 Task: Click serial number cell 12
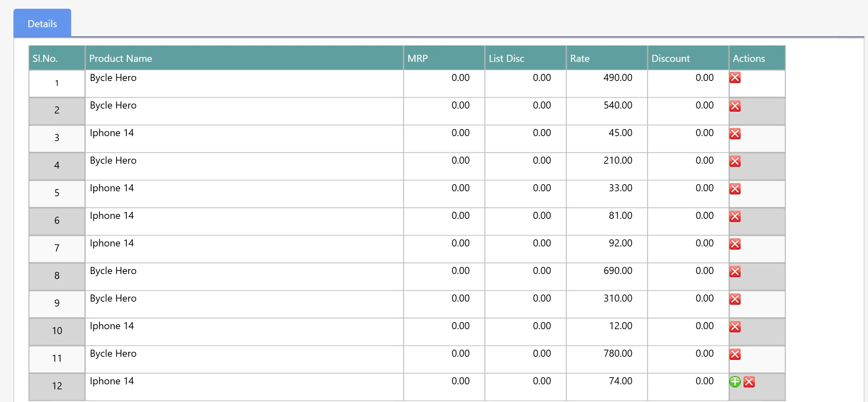57,387
